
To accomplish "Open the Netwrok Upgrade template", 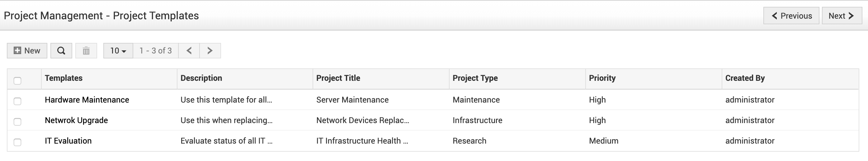I will pos(76,120).
